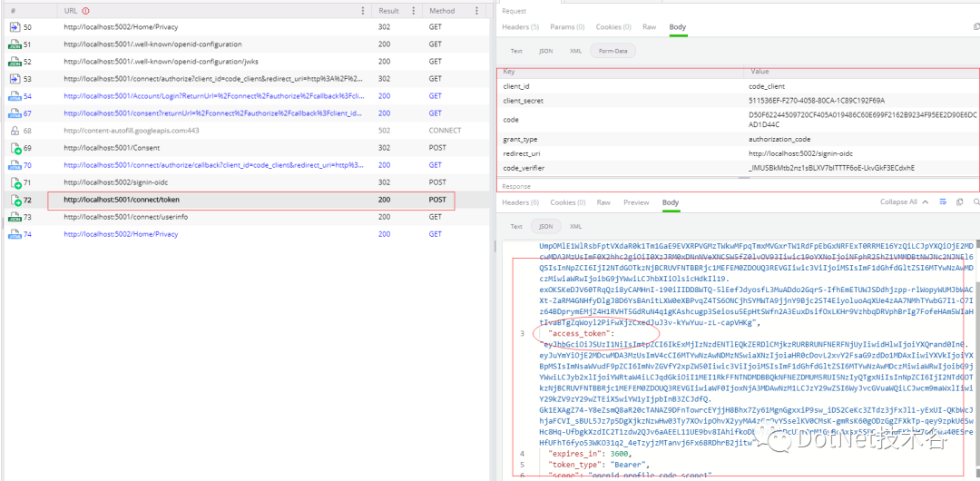Select the connect/userinfo session row

pos(246,217)
